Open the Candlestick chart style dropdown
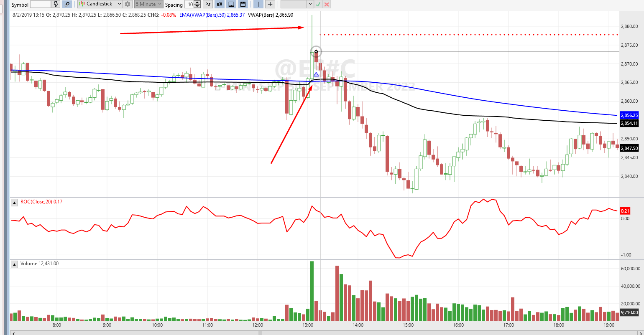The width and height of the screenshot is (644, 335). (100, 4)
